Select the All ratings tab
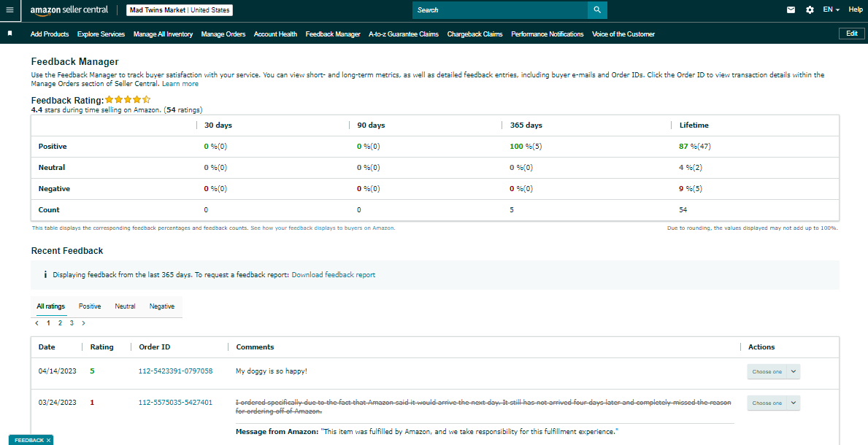 pos(51,306)
